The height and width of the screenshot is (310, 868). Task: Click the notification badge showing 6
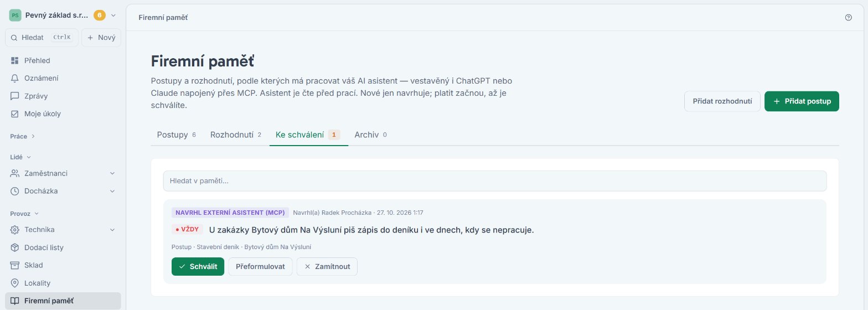point(100,15)
